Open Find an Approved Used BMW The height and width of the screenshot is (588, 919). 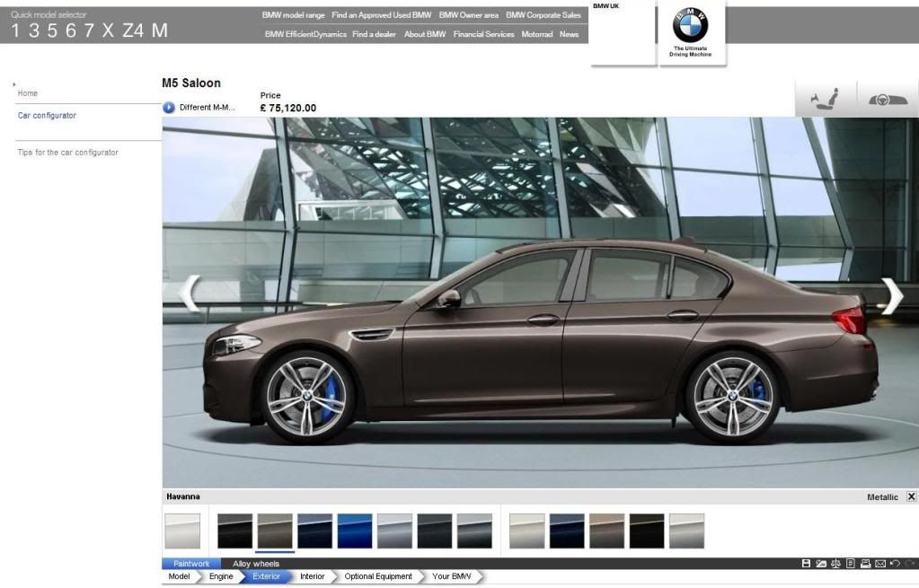(382, 15)
